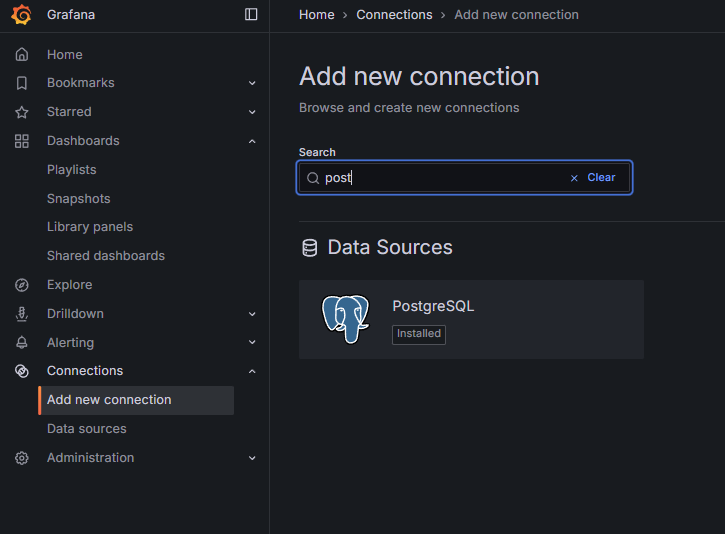Image resolution: width=725 pixels, height=534 pixels.
Task: Expand the Starred section chevron
Action: [252, 112]
